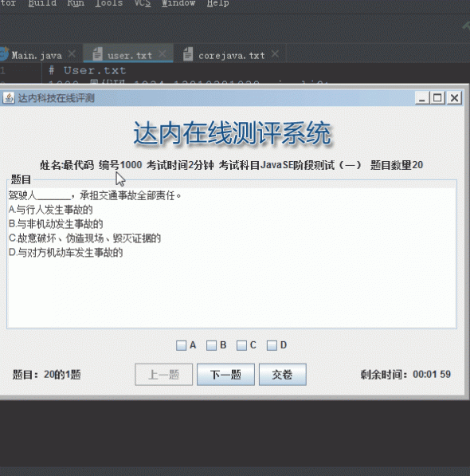Close the Main.java editor tab
470x476 pixels.
coord(72,54)
